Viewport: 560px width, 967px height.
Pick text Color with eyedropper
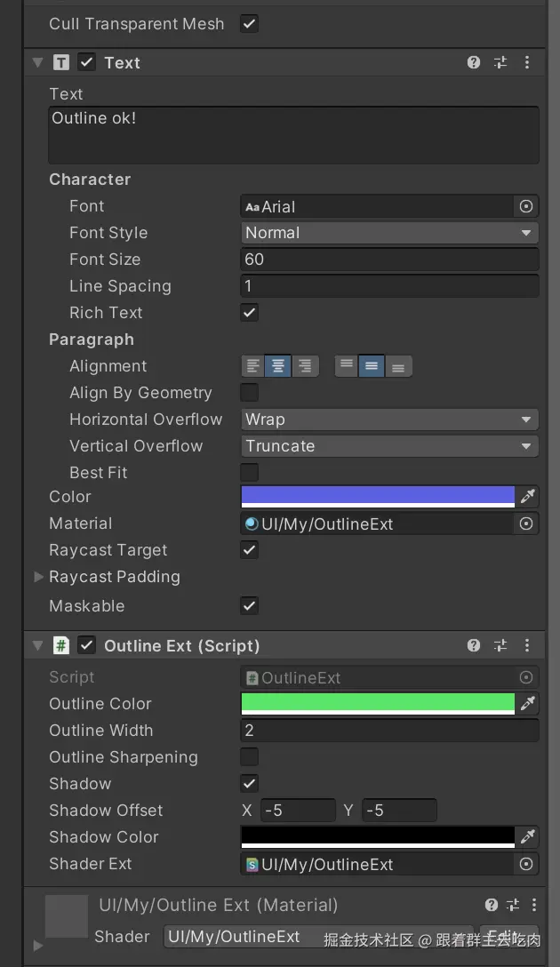[528, 497]
